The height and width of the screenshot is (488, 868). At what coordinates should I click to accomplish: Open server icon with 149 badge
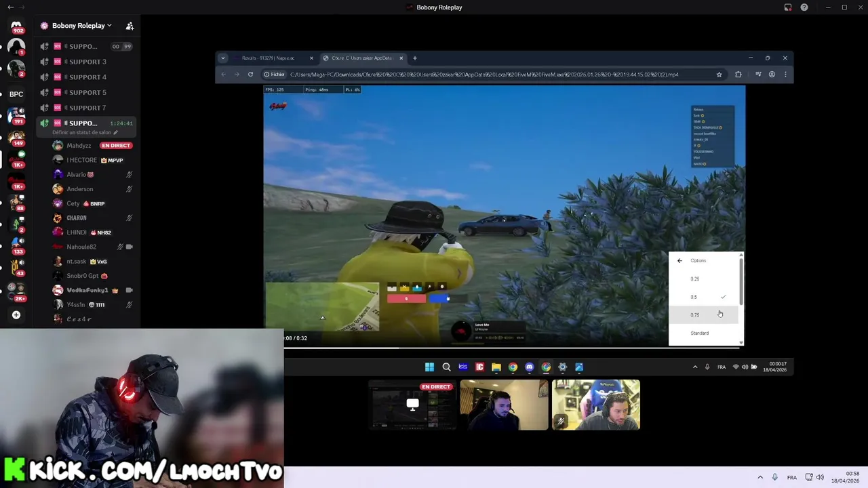pyautogui.click(x=16, y=137)
